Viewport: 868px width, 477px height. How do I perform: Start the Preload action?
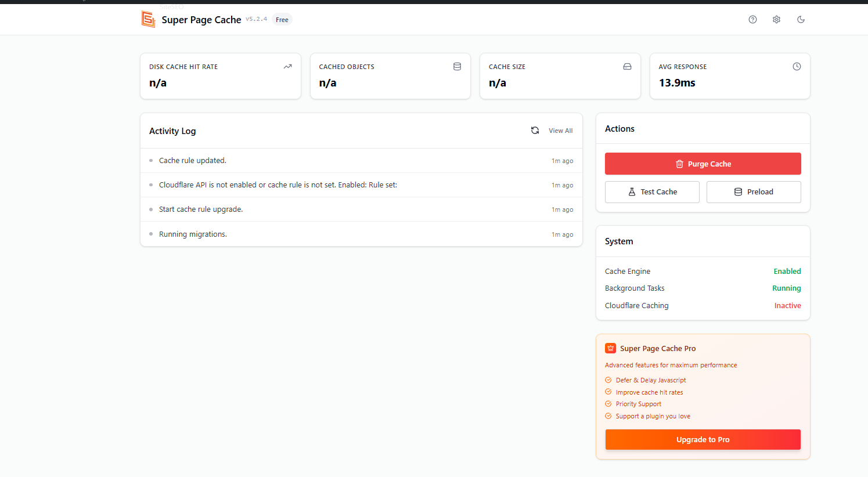coord(754,192)
